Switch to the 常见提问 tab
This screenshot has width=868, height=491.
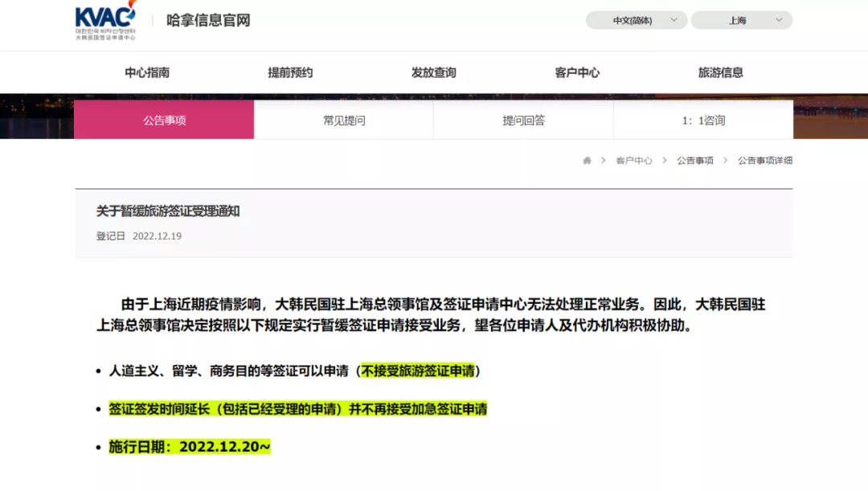(343, 120)
